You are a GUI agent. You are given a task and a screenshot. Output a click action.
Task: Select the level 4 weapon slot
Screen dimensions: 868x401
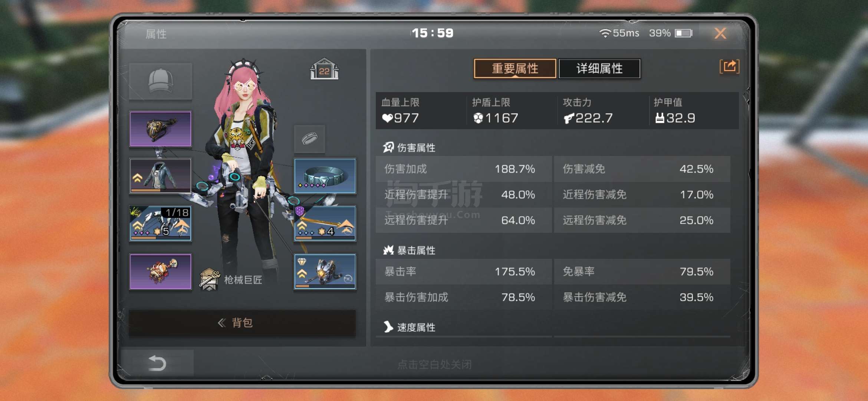pos(325,224)
